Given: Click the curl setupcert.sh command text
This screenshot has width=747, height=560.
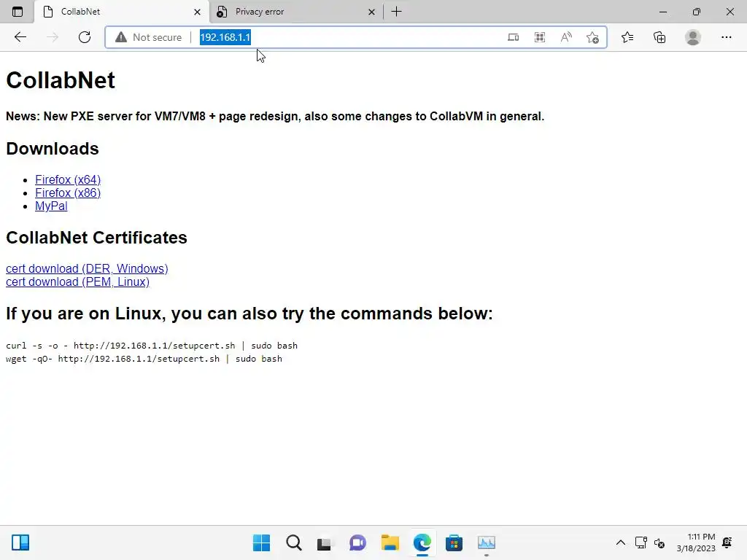Looking at the screenshot, I should [152, 346].
